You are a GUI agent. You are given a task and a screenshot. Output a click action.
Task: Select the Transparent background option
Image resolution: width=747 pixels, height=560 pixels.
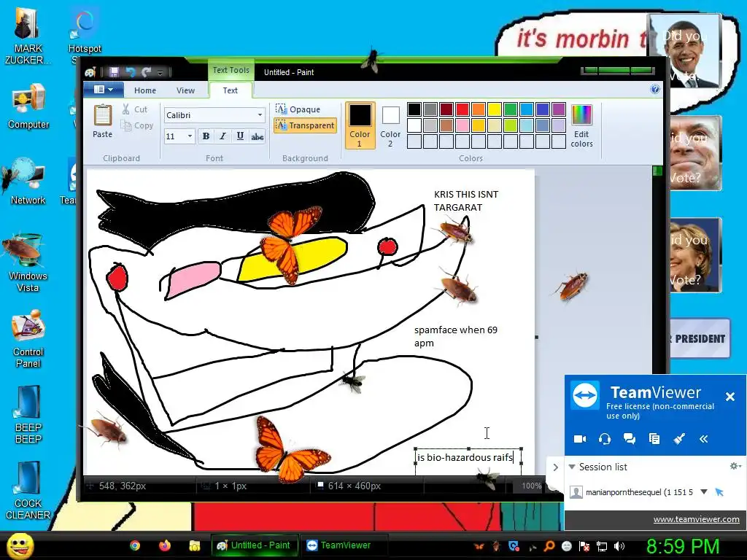306,125
